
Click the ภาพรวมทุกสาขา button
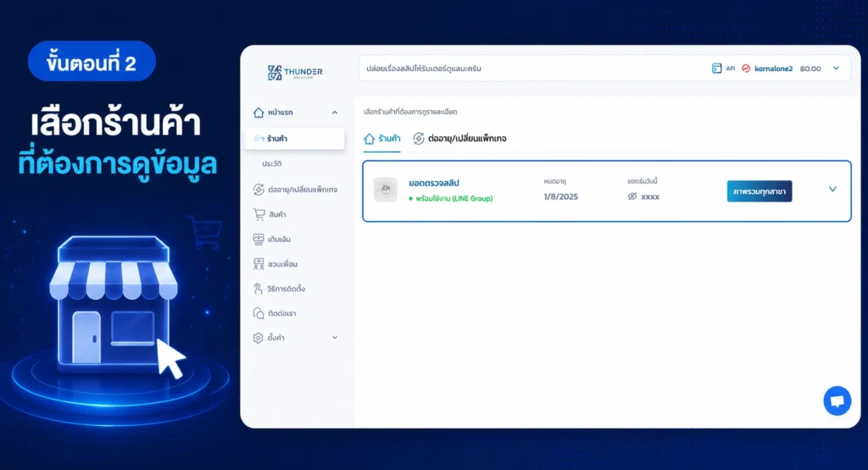759,191
